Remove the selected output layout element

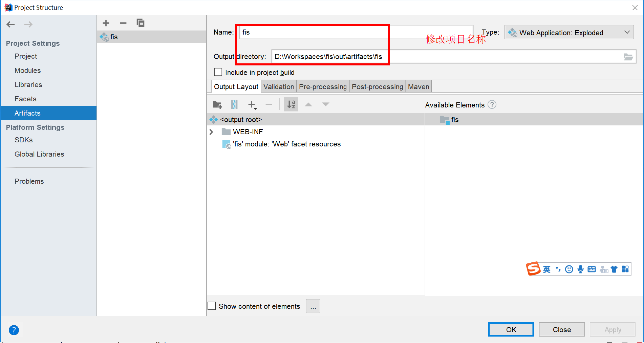point(269,104)
